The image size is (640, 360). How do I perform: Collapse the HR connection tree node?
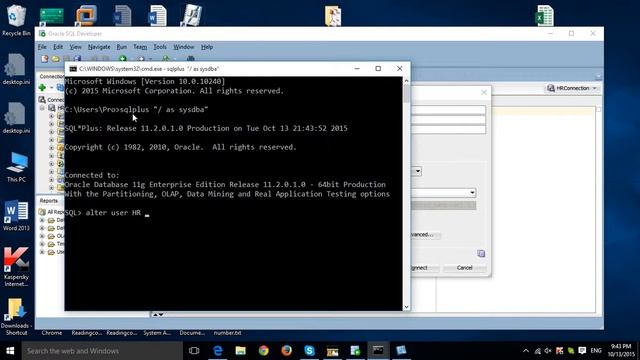42,108
